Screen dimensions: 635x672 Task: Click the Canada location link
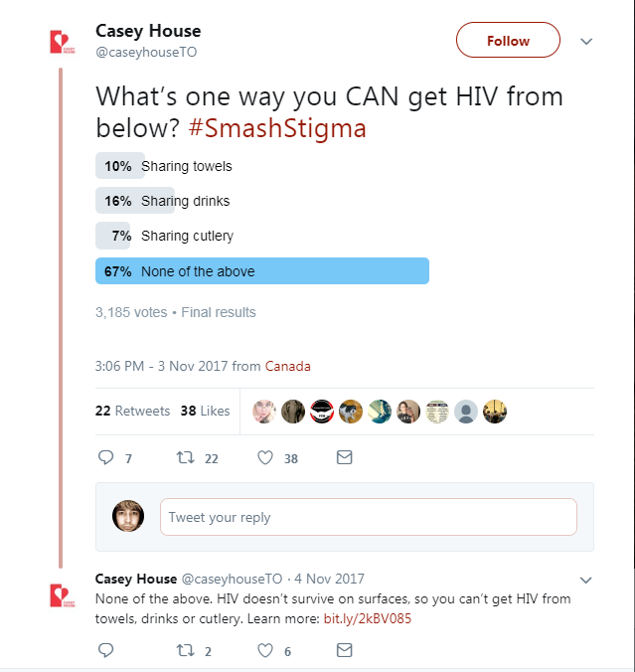pyautogui.click(x=288, y=367)
